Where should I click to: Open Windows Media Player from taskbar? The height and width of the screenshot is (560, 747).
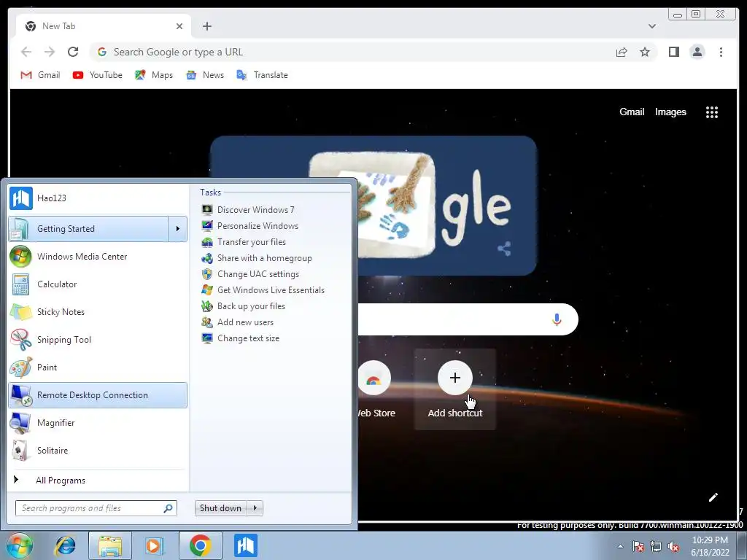point(154,545)
